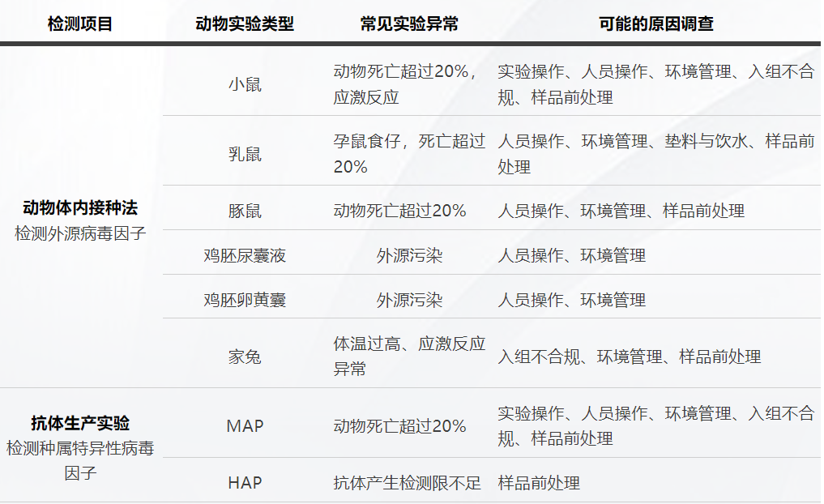Screen dimensions: 824x504
Task: Click the 鸡胚尿囊液 cell
Action: [245, 256]
